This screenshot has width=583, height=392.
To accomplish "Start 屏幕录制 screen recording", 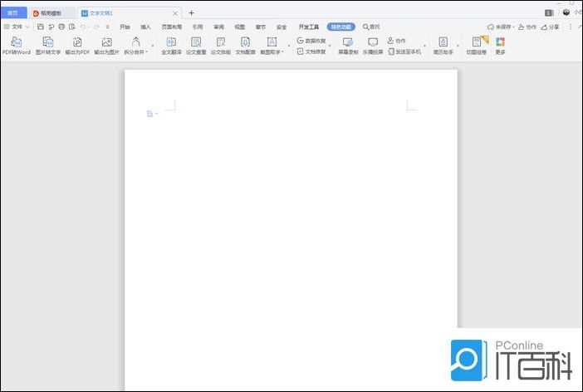I will tap(348, 45).
